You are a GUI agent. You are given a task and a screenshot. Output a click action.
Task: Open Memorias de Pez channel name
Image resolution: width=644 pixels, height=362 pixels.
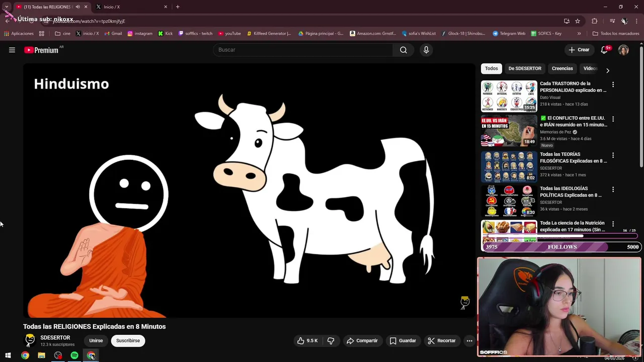click(556, 132)
